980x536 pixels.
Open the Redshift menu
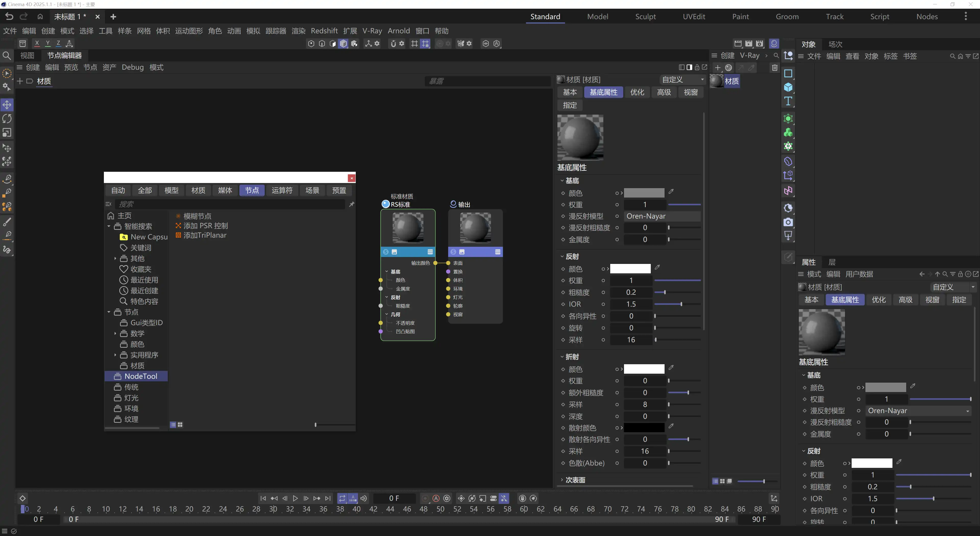tap(324, 31)
